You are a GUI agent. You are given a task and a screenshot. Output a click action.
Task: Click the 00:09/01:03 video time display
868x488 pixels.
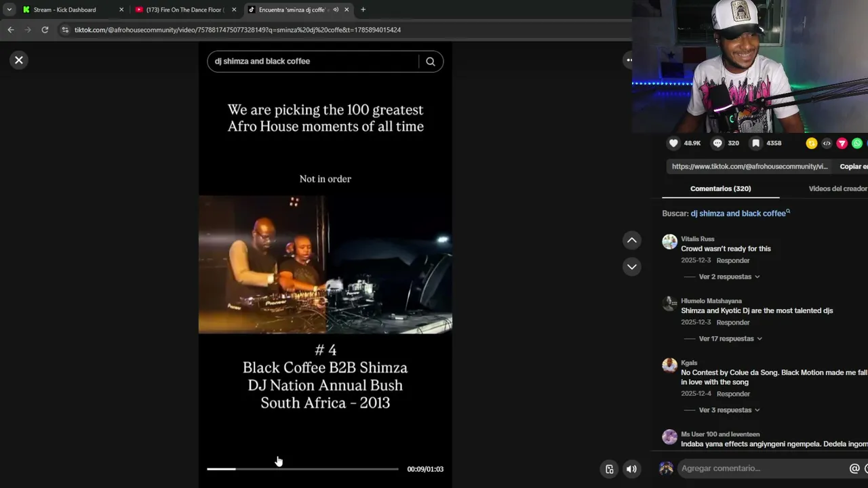pos(425,469)
